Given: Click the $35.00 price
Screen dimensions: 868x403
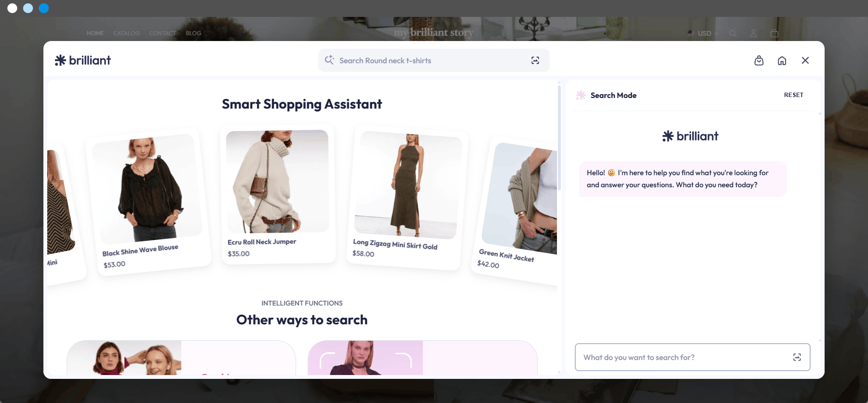Looking at the screenshot, I should (239, 253).
